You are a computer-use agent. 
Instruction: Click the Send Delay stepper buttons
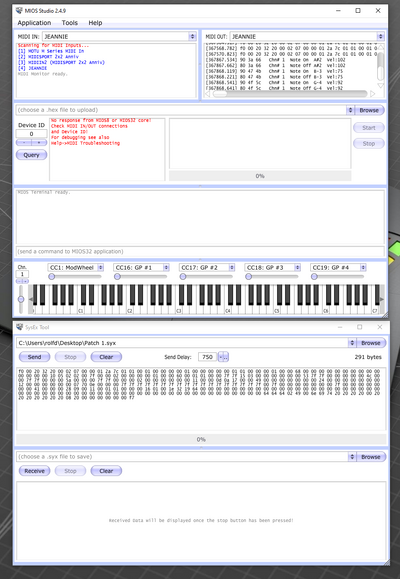(223, 357)
